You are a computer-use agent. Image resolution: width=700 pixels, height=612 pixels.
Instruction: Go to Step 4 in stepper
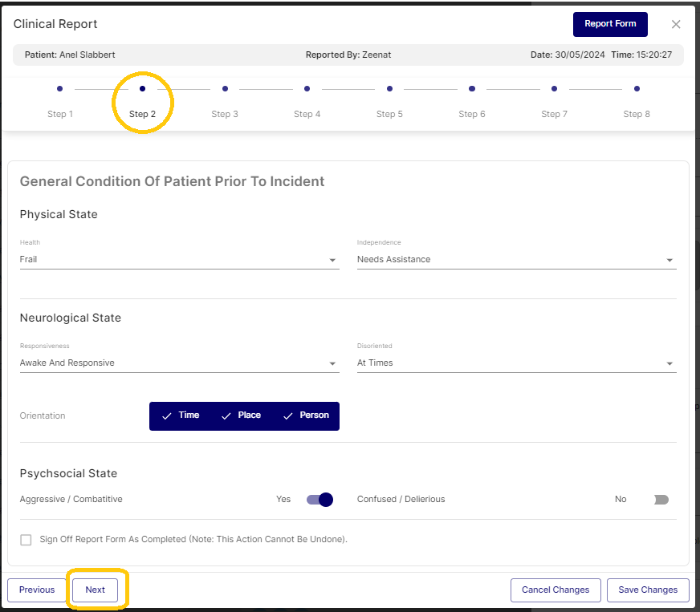[x=307, y=89]
